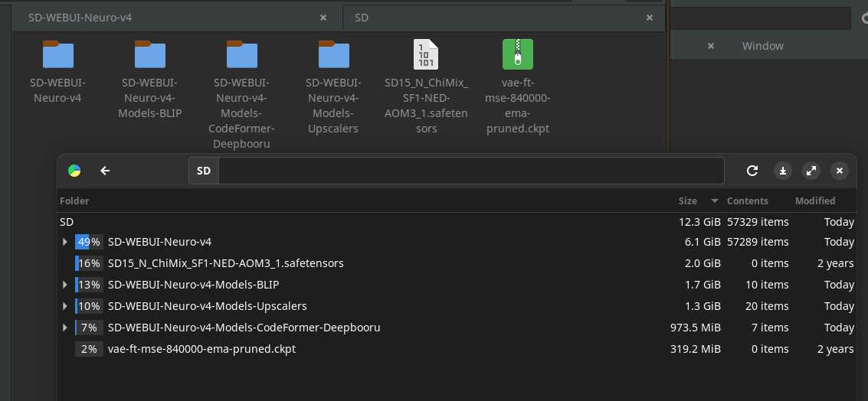Close the SD-WEBUI-Neuro-v4 tab
Viewport: 868px width, 401px height.
[324, 17]
